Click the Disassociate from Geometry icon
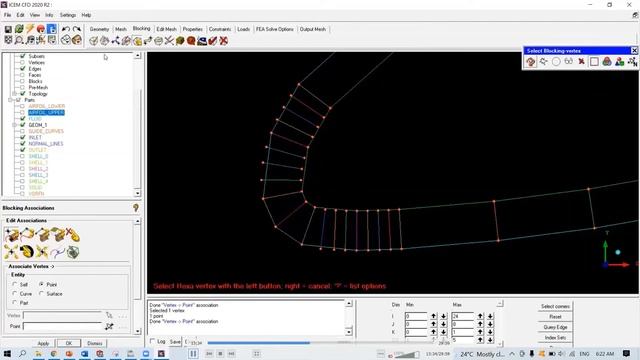The width and height of the screenshot is (640, 360). coord(73,235)
